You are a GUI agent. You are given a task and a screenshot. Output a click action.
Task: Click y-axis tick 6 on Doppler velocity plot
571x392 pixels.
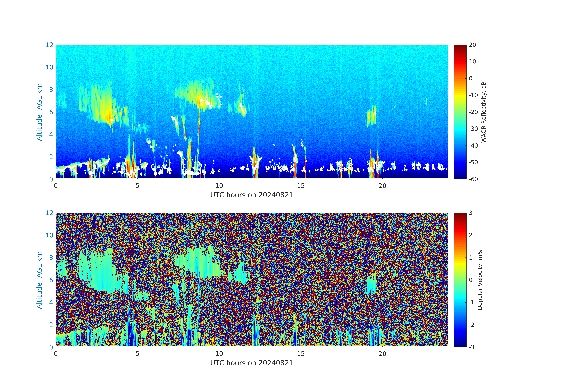tap(51, 280)
